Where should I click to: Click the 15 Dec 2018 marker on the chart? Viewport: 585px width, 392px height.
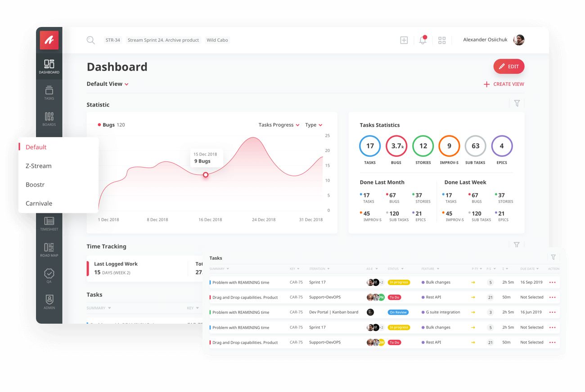coord(206,176)
